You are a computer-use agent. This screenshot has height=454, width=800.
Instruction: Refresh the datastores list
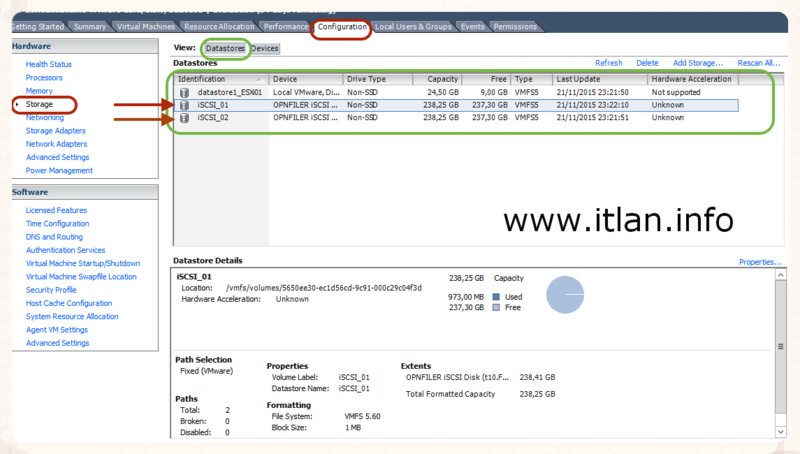tap(608, 63)
